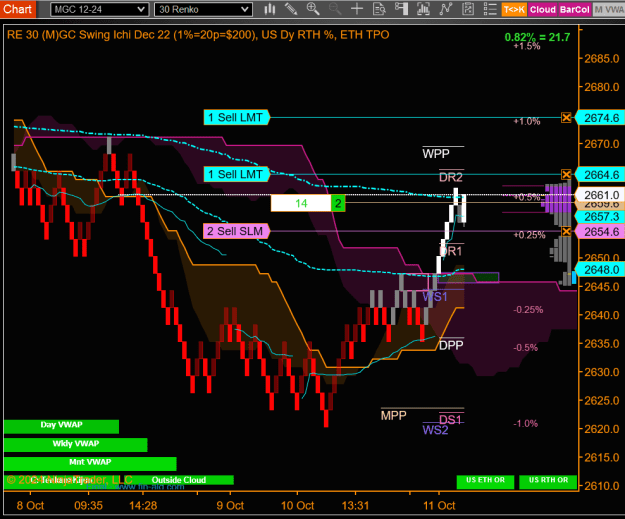Toggle the T<>K button
The height and width of the screenshot is (519, 625).
[514, 10]
